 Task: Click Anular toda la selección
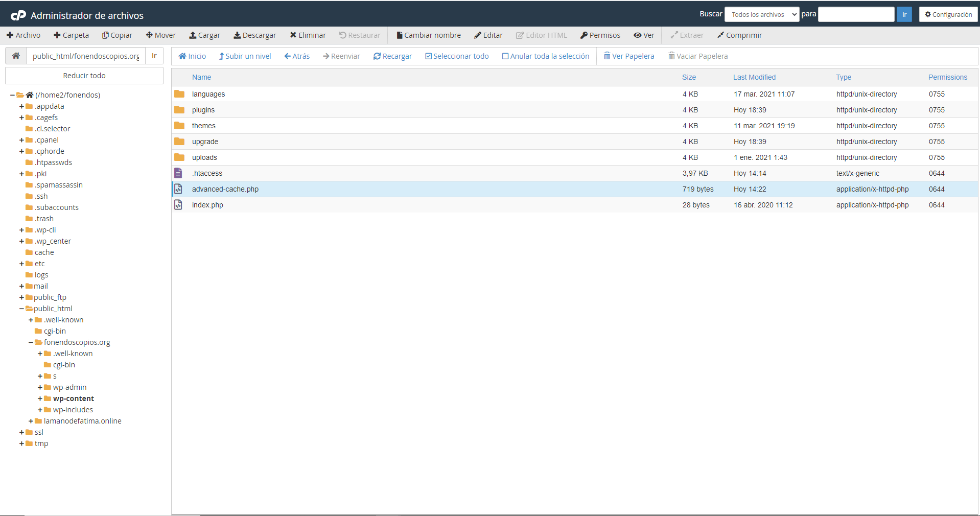pyautogui.click(x=546, y=56)
